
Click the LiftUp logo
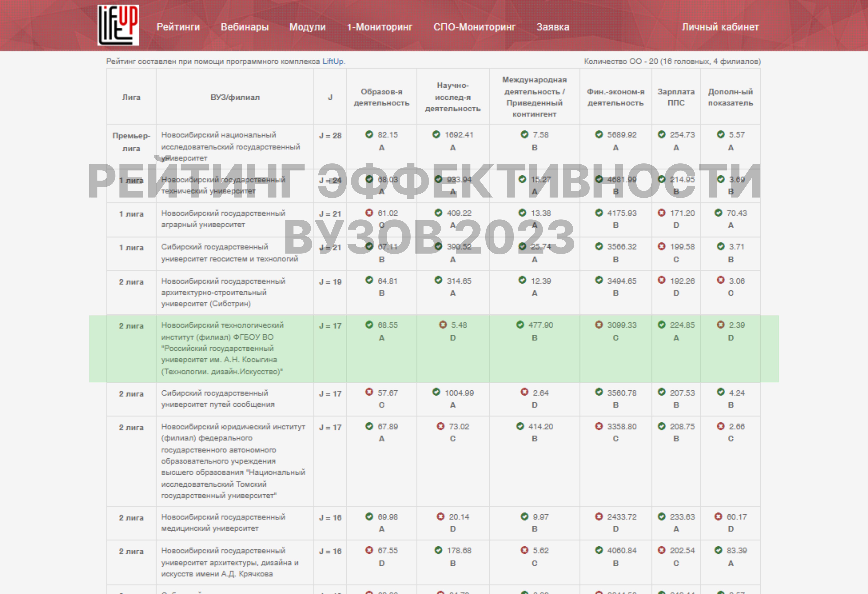(x=118, y=25)
